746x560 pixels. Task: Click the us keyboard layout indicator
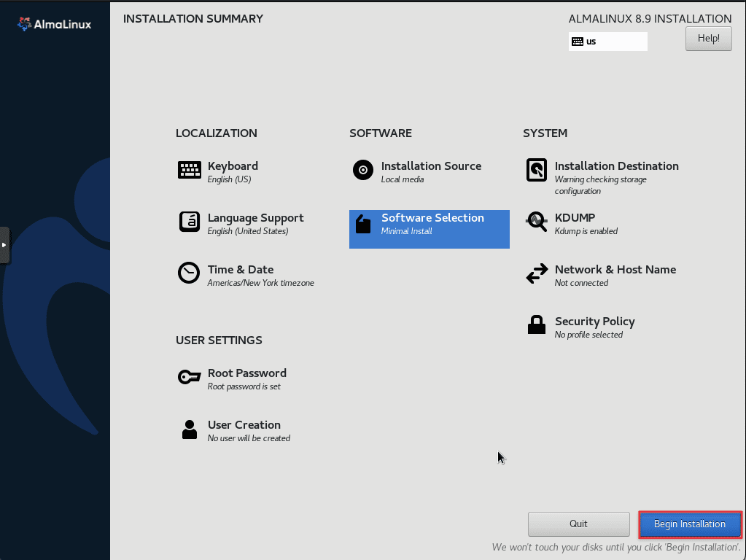[607, 42]
